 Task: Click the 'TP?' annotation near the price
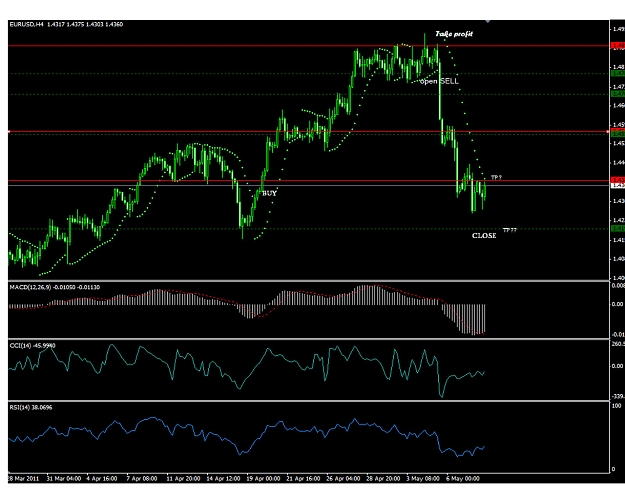(496, 177)
